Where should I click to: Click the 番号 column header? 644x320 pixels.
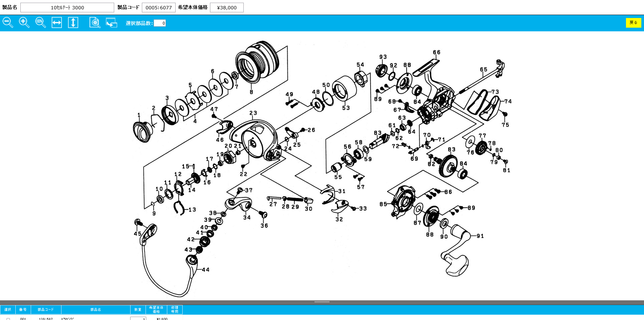(23, 310)
